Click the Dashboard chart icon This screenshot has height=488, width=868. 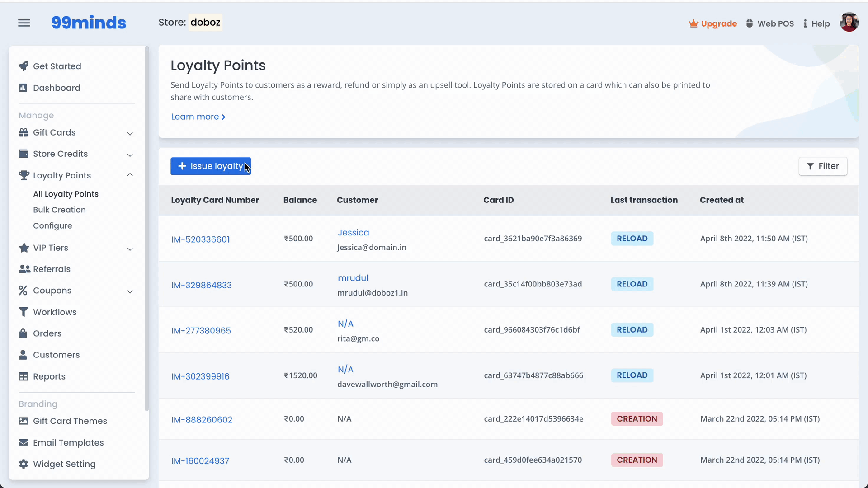tap(23, 88)
